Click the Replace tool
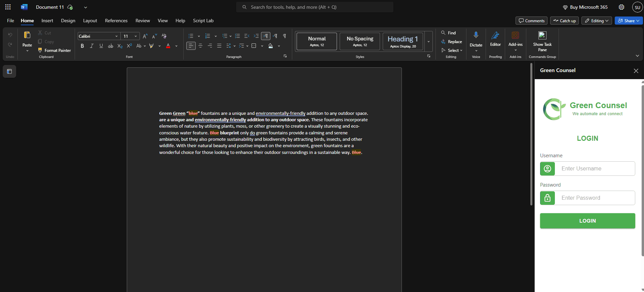This screenshot has width=644, height=292. (452, 42)
